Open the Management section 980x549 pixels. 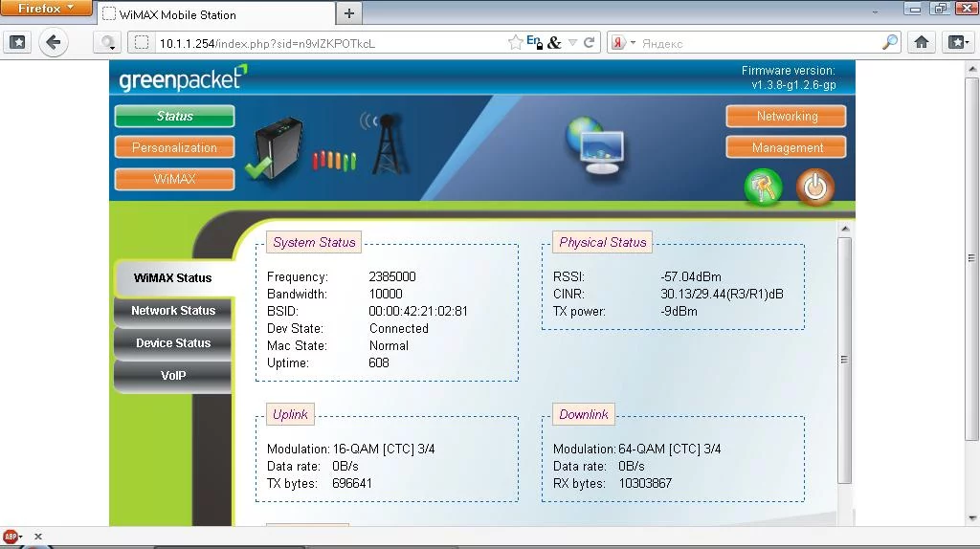(x=786, y=148)
